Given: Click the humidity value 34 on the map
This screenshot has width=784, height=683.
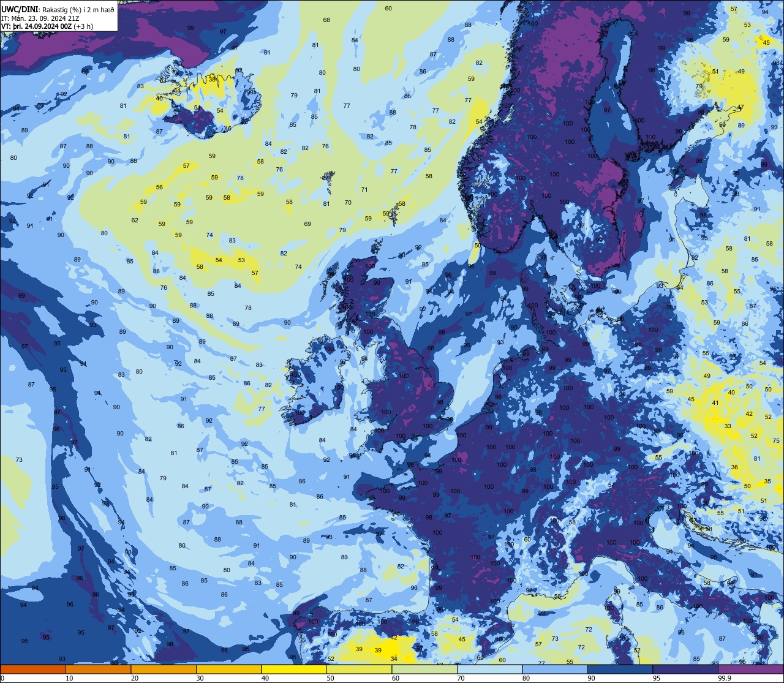Looking at the screenshot, I should point(394,659).
